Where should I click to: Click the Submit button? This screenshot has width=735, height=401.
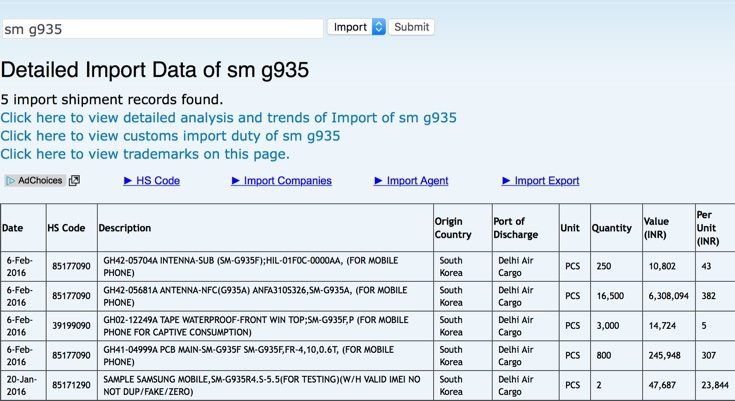pos(411,27)
